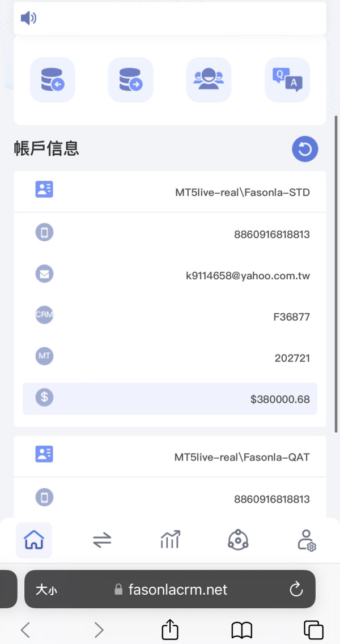The image size is (340, 644).
Task: Switch to the transfer arrows tab
Action: click(102, 540)
